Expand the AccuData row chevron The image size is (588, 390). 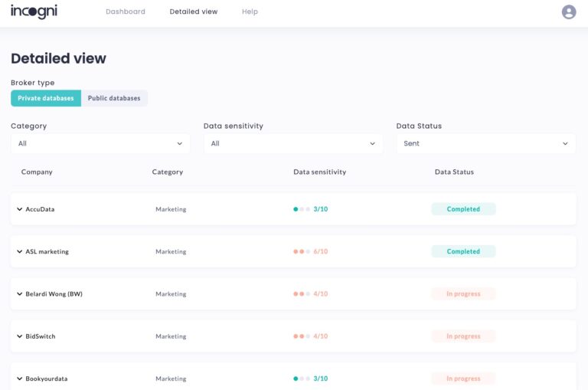(x=20, y=209)
